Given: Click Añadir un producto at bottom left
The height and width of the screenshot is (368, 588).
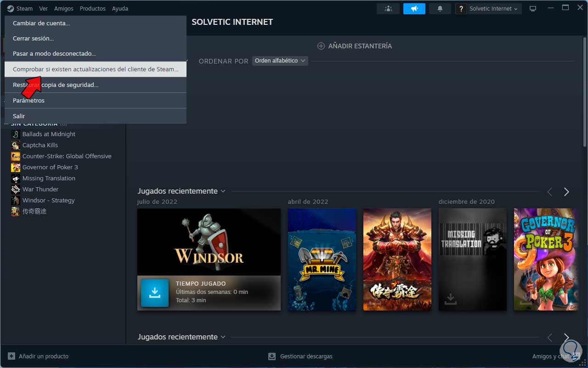Looking at the screenshot, I should (x=38, y=356).
